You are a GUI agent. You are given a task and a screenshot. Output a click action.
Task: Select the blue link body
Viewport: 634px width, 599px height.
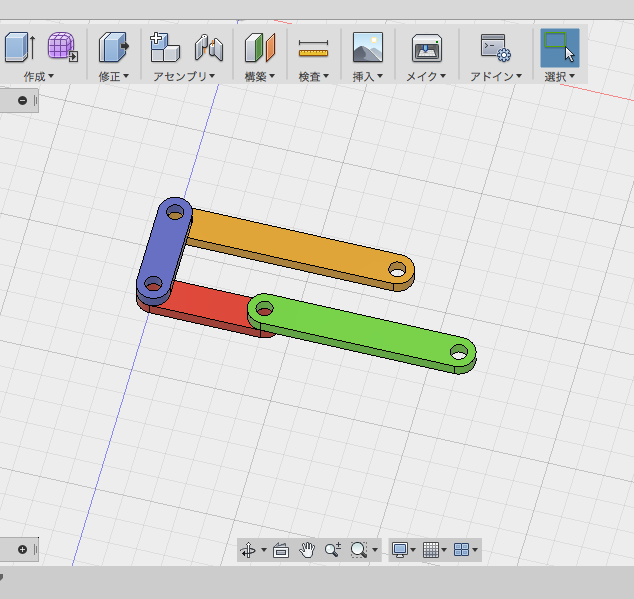tap(165, 251)
